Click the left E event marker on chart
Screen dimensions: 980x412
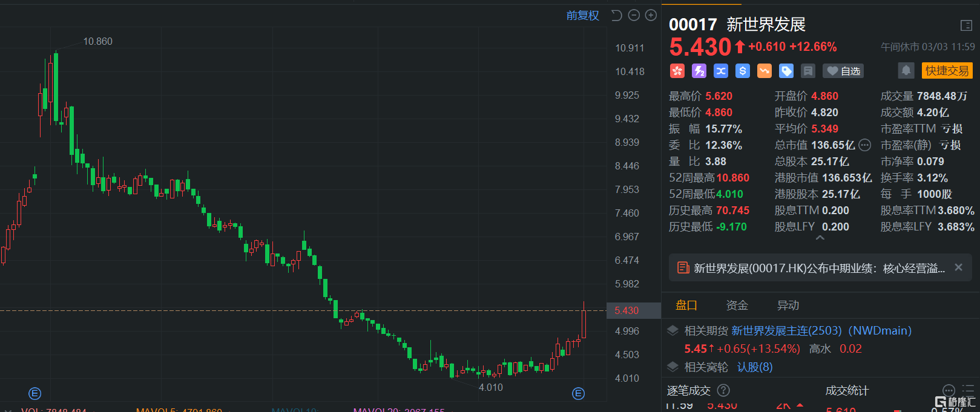click(35, 394)
